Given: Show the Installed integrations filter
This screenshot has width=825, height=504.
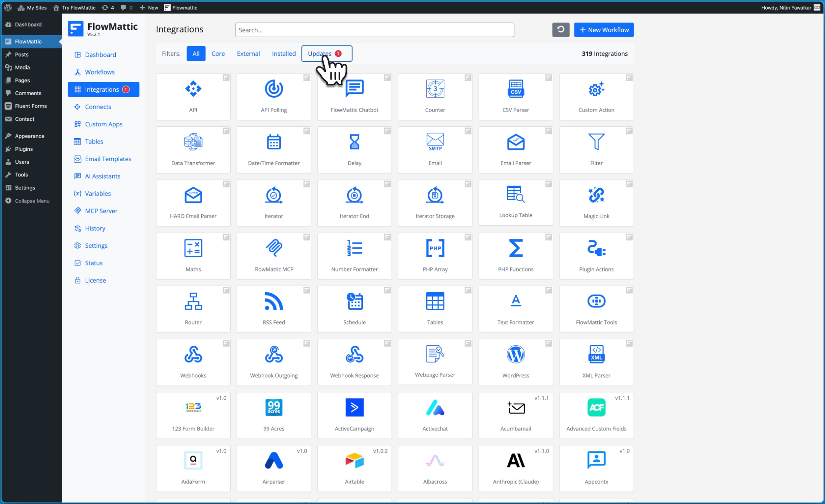Looking at the screenshot, I should [x=283, y=53].
